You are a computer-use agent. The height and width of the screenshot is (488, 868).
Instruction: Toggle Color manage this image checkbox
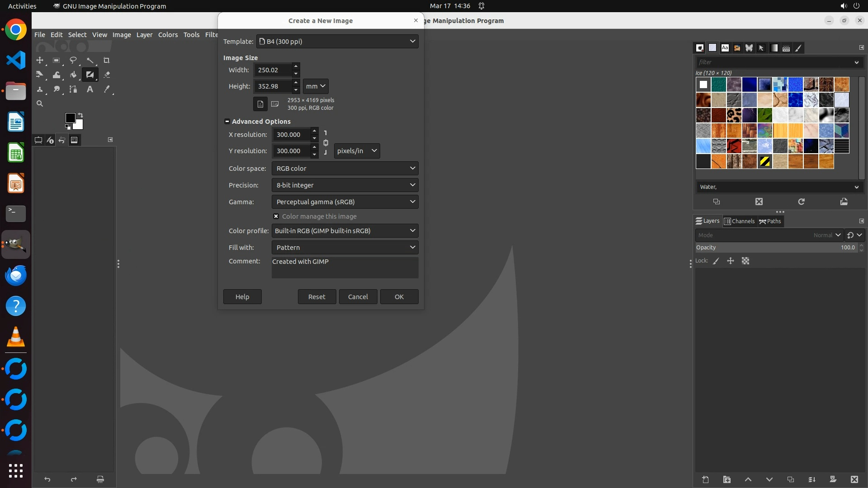pos(276,216)
